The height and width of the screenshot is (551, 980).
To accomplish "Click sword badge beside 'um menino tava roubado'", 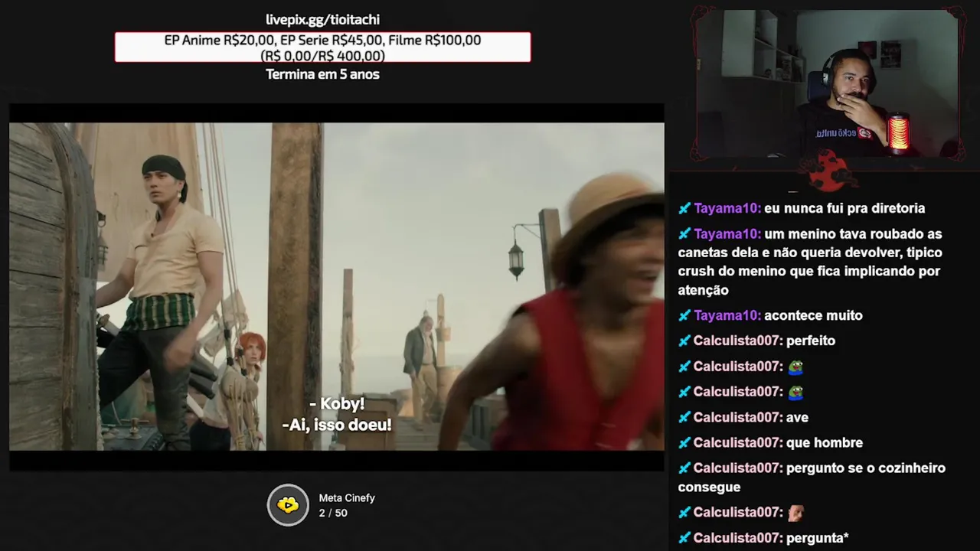I will pyautogui.click(x=684, y=233).
